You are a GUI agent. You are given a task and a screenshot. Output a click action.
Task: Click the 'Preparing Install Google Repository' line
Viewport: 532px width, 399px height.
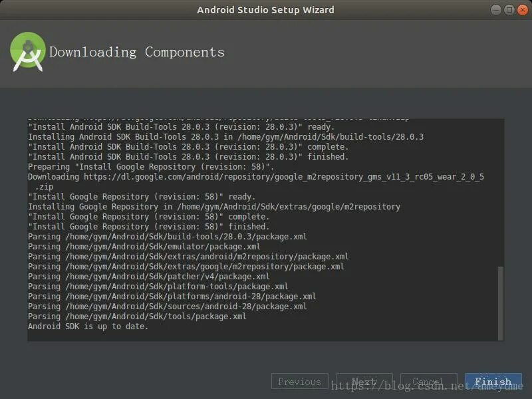click(151, 167)
